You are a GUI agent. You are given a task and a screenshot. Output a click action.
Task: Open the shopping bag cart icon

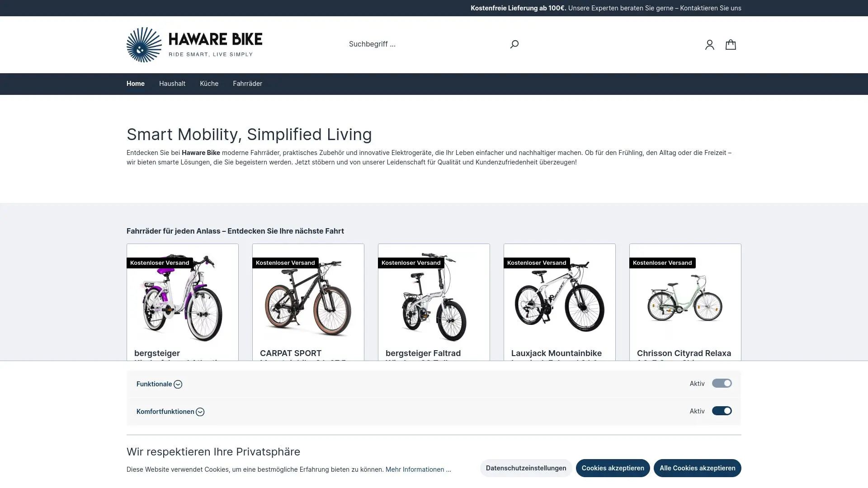point(731,44)
